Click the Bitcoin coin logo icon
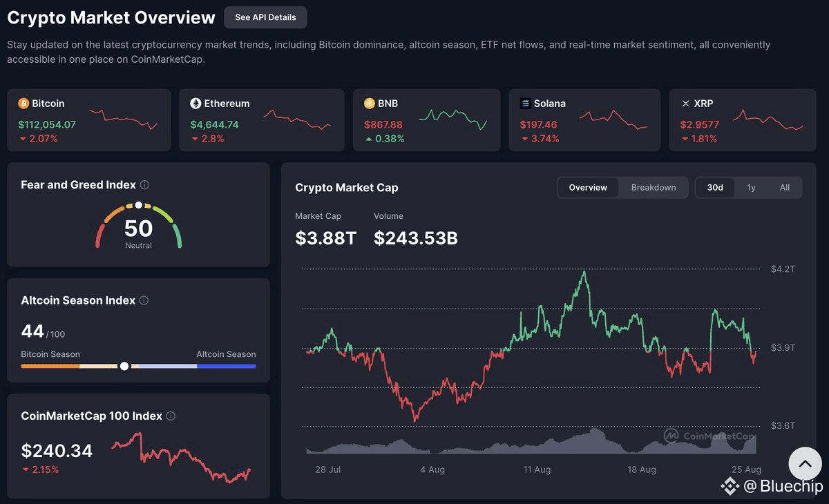829x504 pixels. [x=23, y=104]
